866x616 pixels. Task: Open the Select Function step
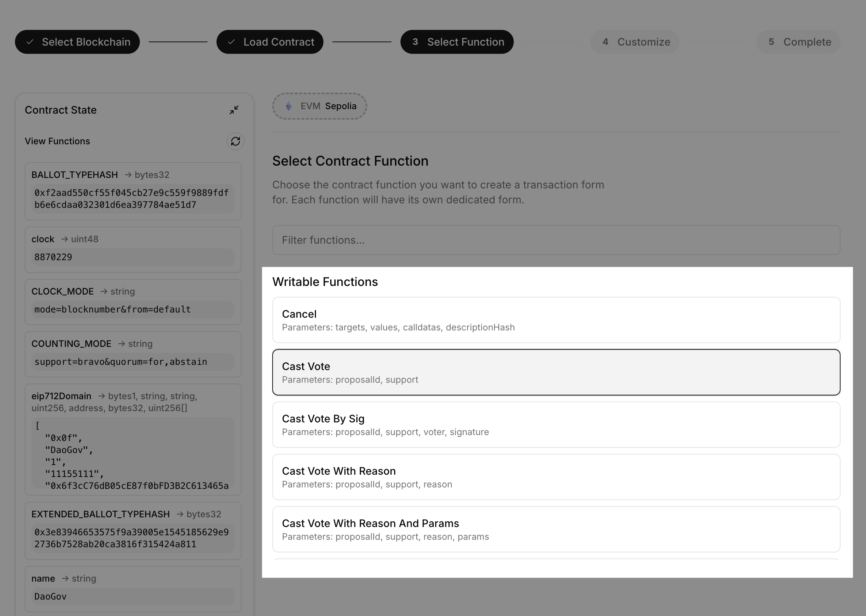click(x=457, y=42)
